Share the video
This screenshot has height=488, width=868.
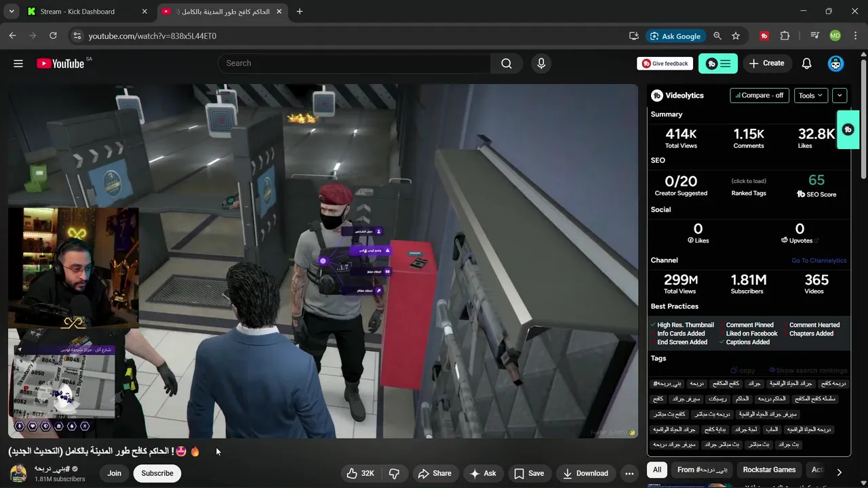(435, 473)
